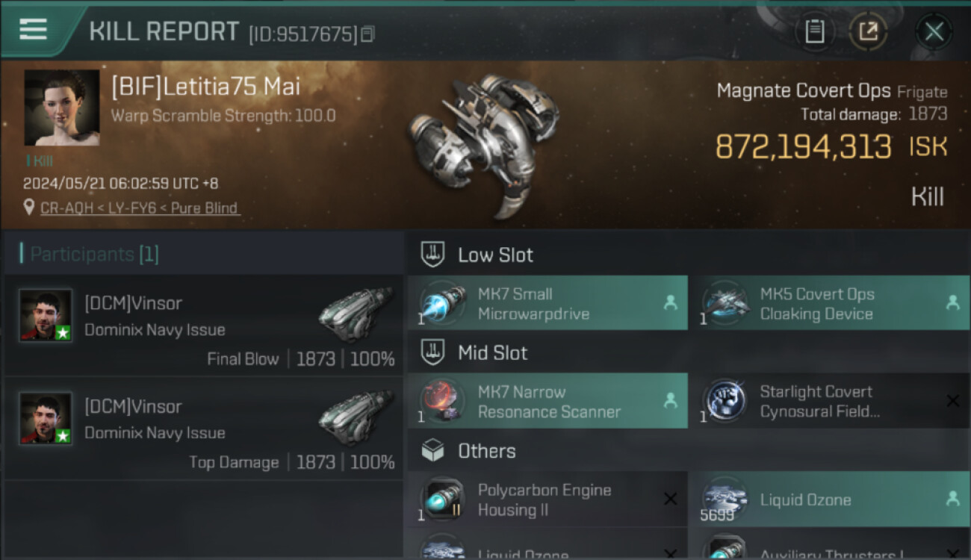
Task: Click the Liquid Ozone item icon
Action: click(x=725, y=500)
